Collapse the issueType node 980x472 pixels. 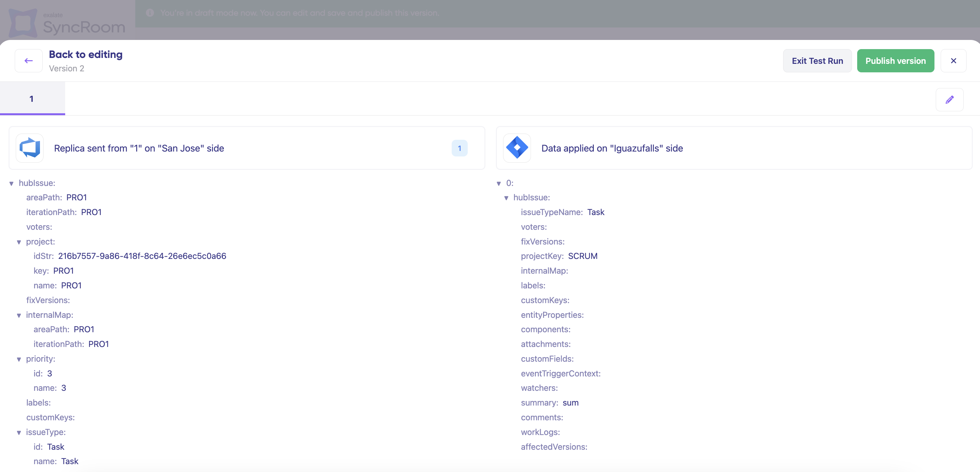click(19, 432)
